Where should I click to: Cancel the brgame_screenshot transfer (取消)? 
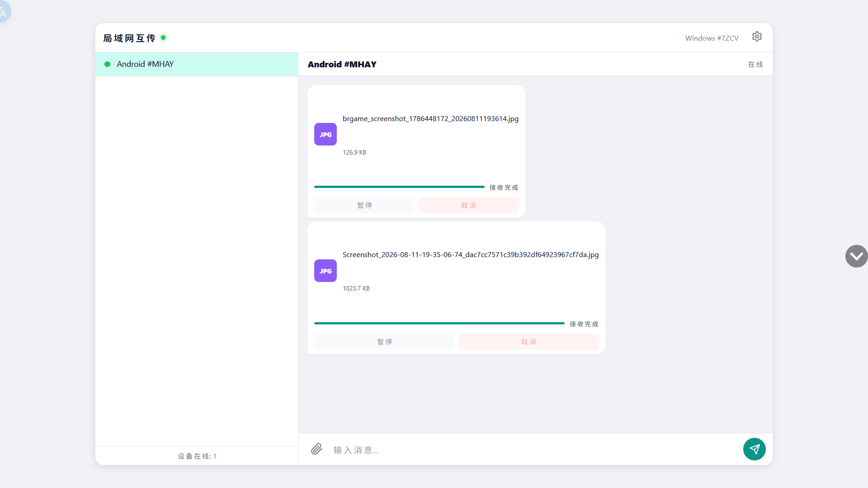click(x=468, y=205)
